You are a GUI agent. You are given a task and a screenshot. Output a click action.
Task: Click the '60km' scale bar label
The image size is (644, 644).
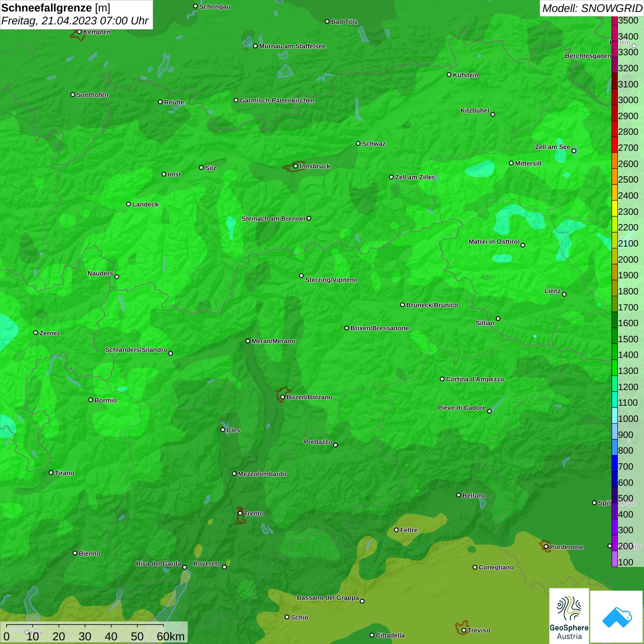click(171, 636)
